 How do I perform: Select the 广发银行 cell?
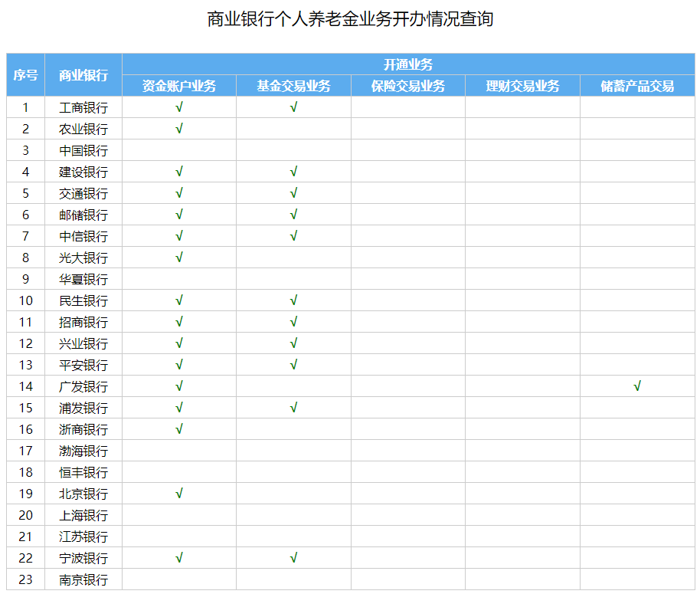(83, 386)
